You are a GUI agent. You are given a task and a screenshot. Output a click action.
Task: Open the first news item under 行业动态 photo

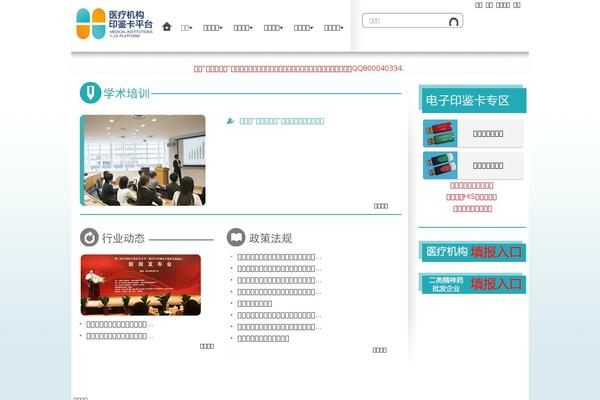tap(119, 325)
